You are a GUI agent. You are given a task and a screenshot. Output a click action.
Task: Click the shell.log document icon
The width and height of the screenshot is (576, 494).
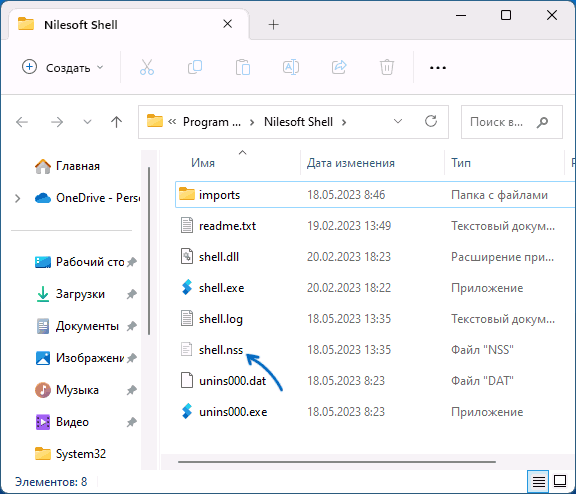pos(187,318)
